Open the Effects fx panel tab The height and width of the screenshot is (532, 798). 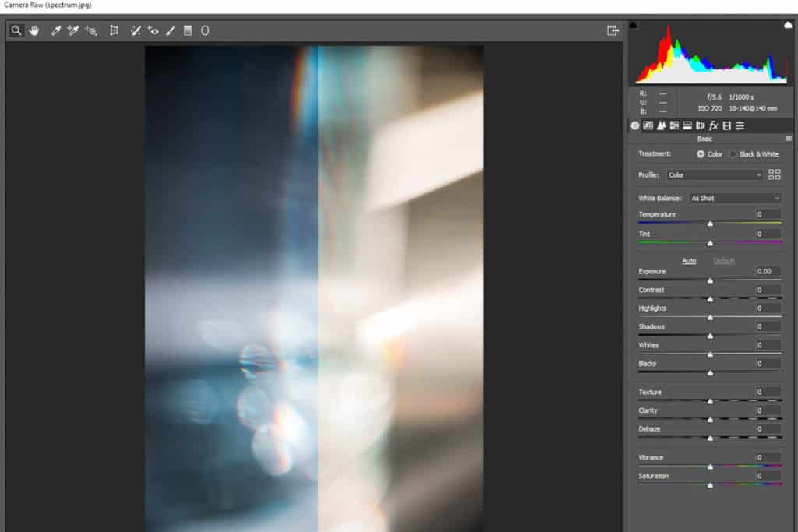(714, 125)
